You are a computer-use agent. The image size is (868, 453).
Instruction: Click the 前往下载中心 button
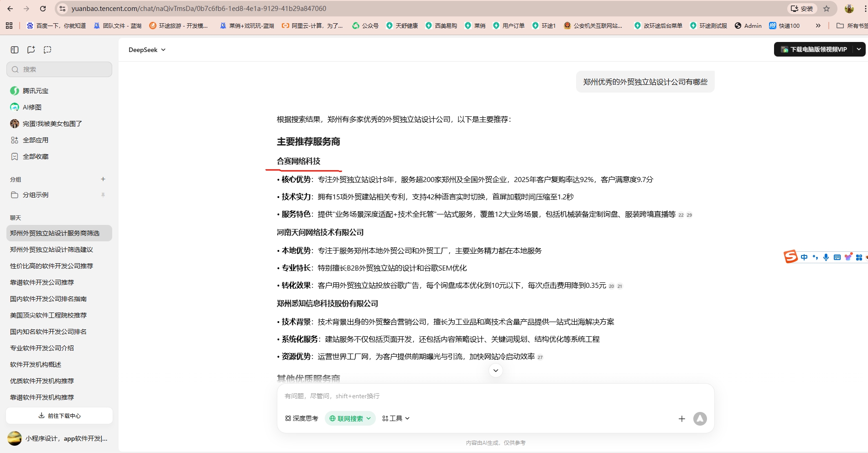pyautogui.click(x=59, y=416)
